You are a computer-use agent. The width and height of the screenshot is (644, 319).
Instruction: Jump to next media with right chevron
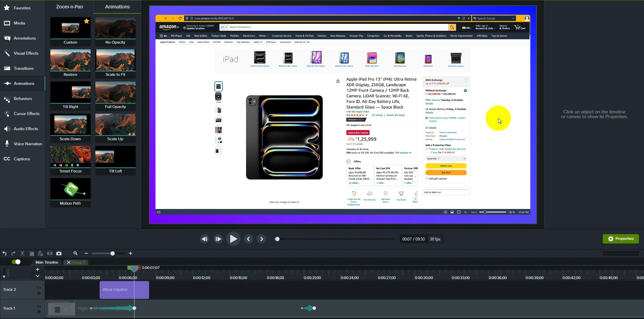pyautogui.click(x=261, y=239)
